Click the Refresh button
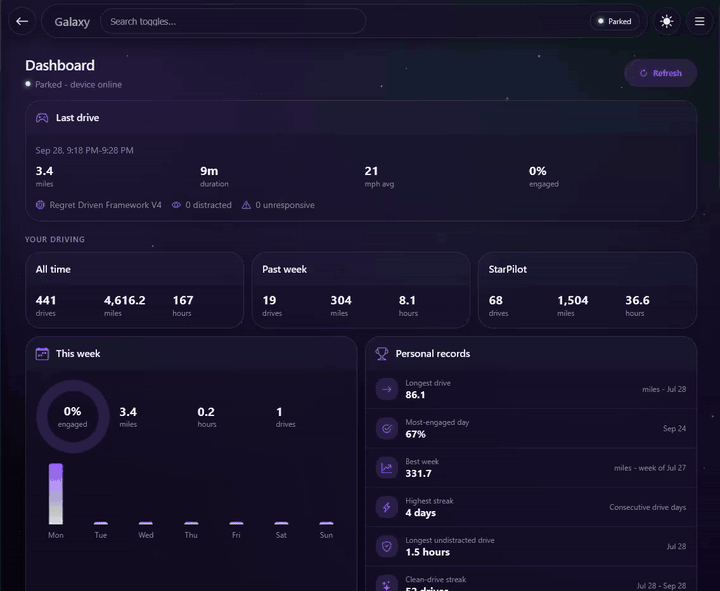720x591 pixels. (660, 73)
